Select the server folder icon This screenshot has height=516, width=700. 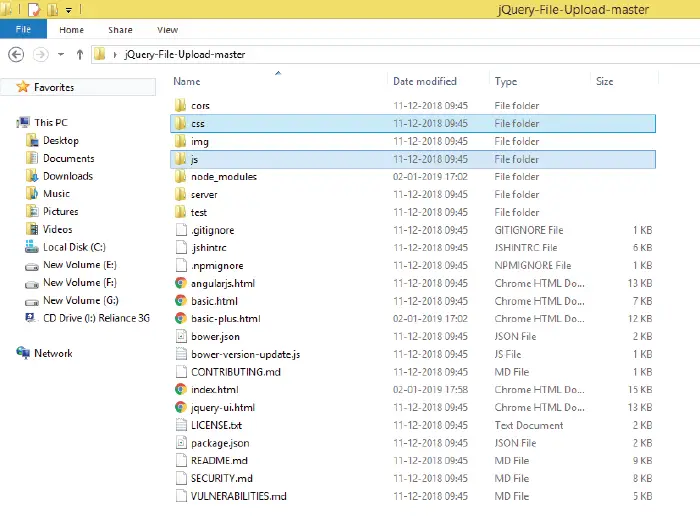click(x=180, y=194)
